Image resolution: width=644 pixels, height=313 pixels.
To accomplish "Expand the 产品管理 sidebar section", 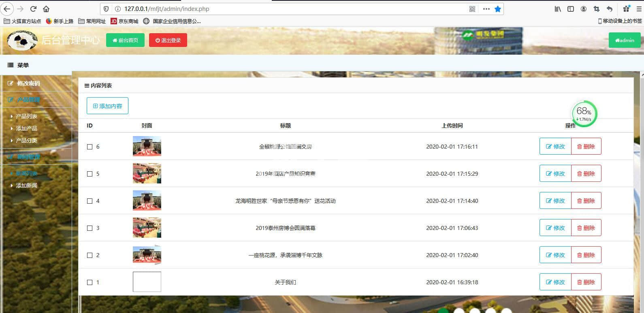I will [x=28, y=100].
